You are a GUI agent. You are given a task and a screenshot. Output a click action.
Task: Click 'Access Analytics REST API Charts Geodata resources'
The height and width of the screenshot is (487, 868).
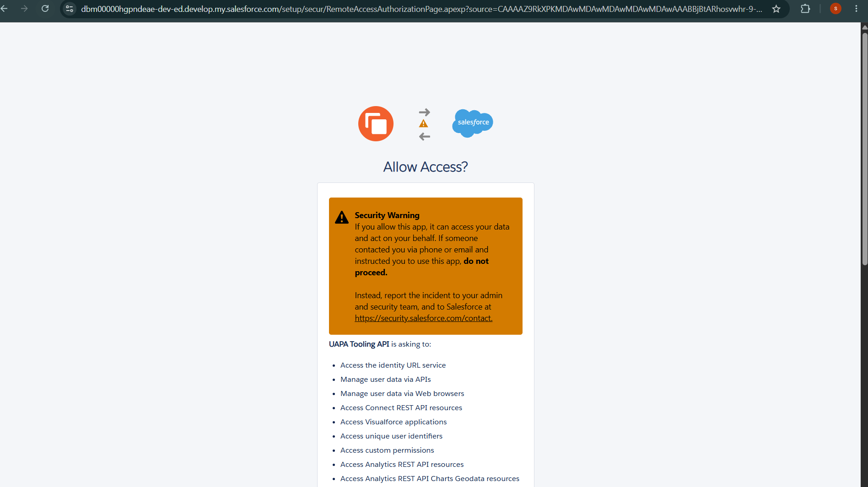coord(430,479)
